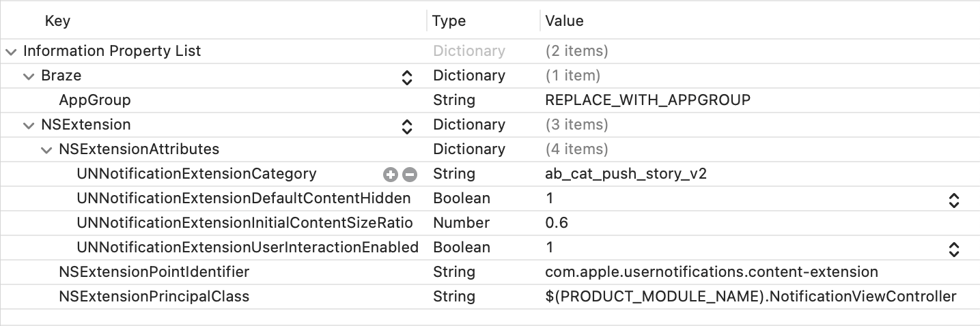Remove the UNNotificationExtensionCategory row with the minus icon
The width and height of the screenshot is (980, 326).
(x=410, y=174)
